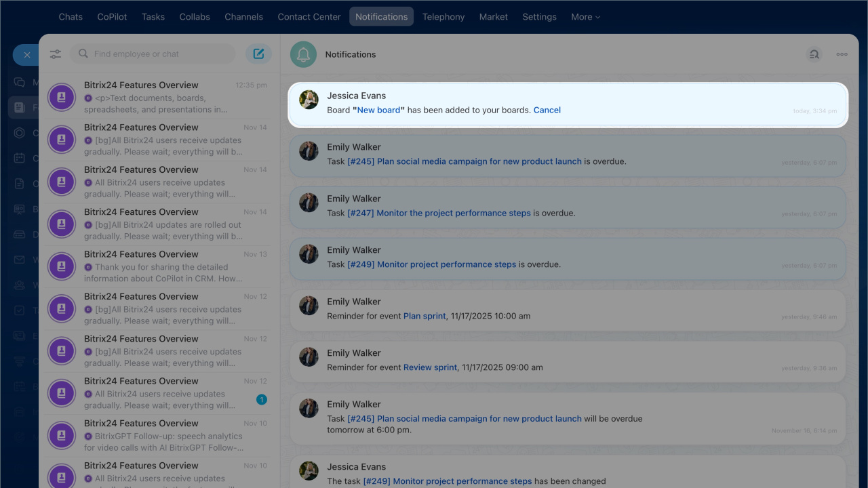Viewport: 868px width, 488px height.
Task: Click Jessica Evans avatar in top notification
Action: tap(309, 100)
